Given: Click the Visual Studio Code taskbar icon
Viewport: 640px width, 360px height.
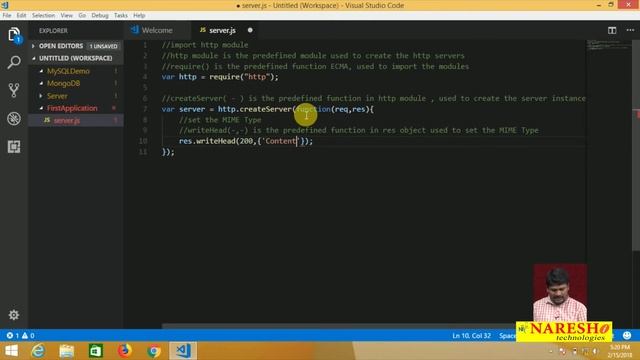Looking at the screenshot, I should click(x=182, y=351).
